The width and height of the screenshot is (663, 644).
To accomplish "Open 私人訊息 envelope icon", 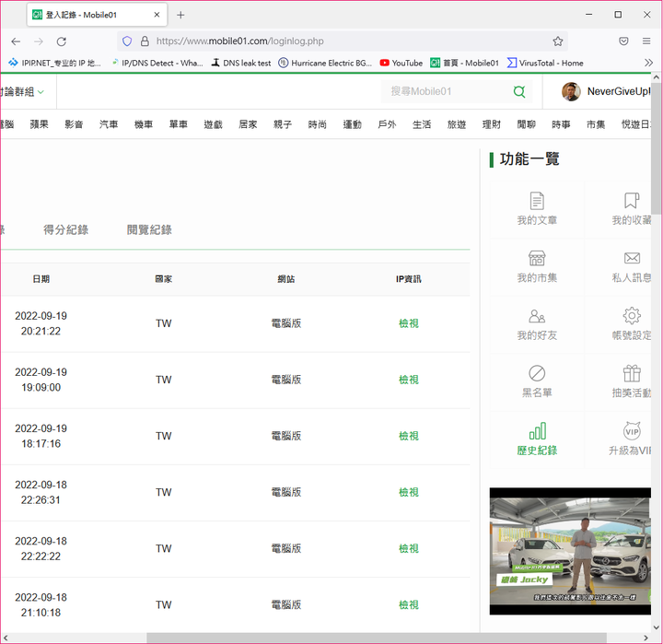I will (x=632, y=258).
